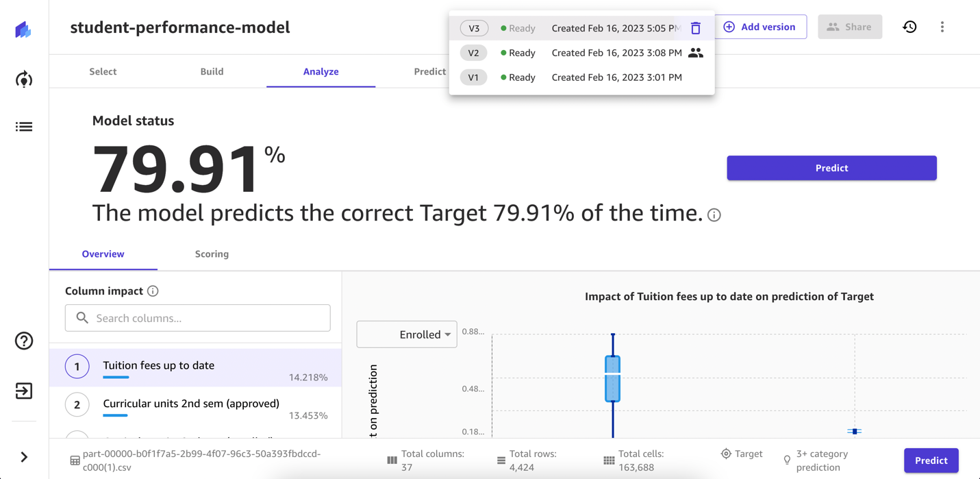Open the Enrolled category dropdown
The width and height of the screenshot is (980, 479).
[x=407, y=334]
